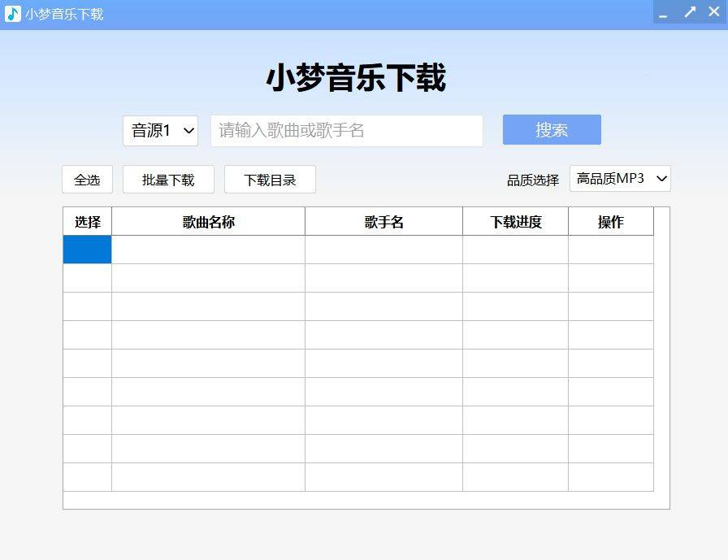Click the 搜索 search button
The width and height of the screenshot is (728, 560).
(551, 130)
